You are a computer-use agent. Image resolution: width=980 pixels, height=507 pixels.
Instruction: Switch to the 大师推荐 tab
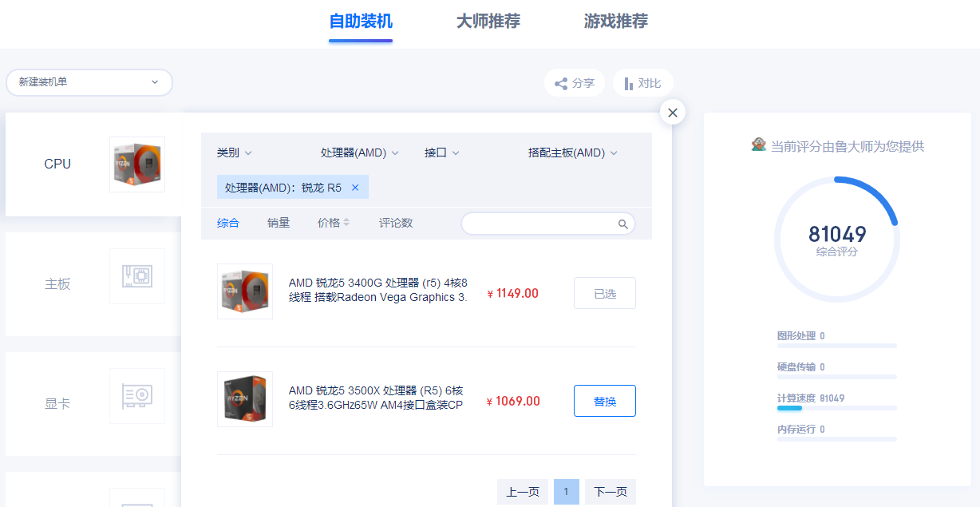coord(488,22)
